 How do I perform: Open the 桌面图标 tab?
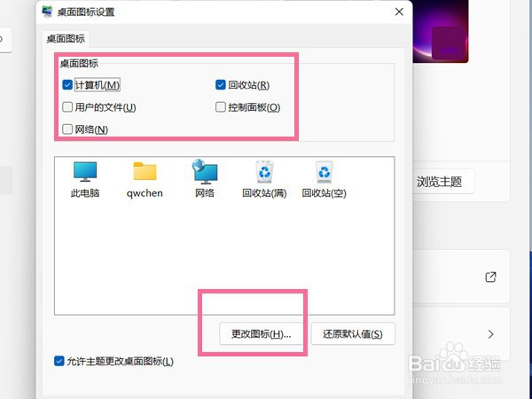point(66,39)
